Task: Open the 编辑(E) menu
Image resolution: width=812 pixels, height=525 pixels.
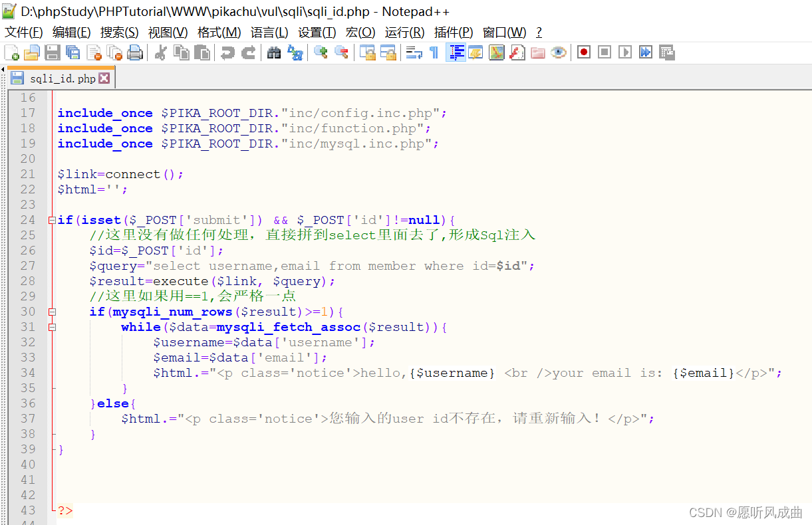Action: point(72,33)
